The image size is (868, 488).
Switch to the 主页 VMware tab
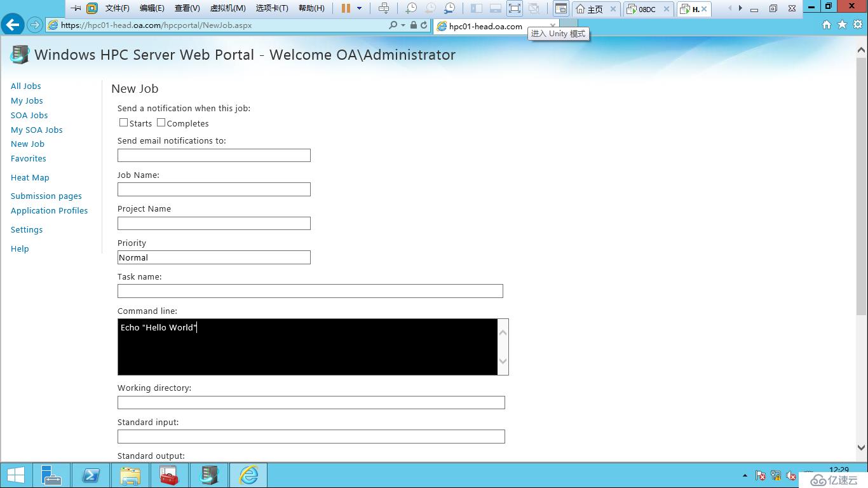click(596, 9)
